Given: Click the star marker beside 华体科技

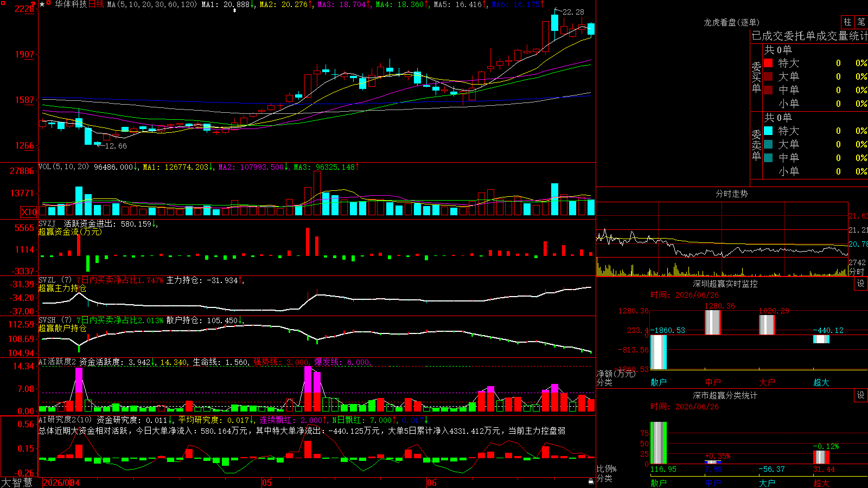Looking at the screenshot, I should click(x=42, y=4).
